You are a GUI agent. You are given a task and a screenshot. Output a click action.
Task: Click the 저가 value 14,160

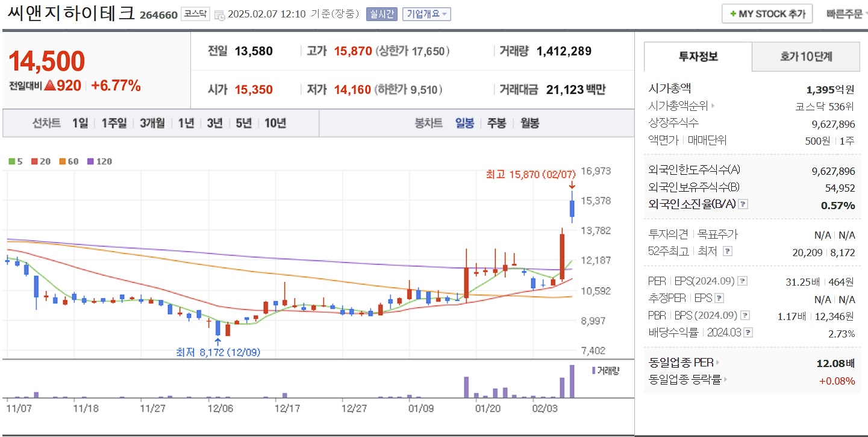353,90
